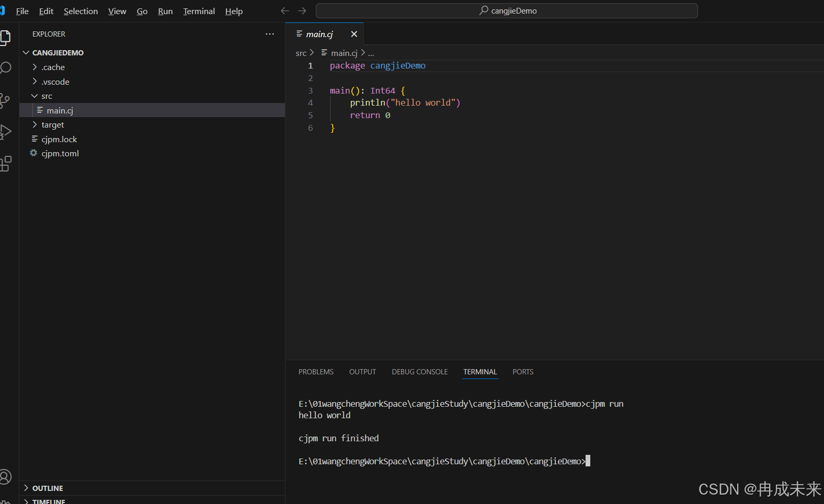The height and width of the screenshot is (504, 824).
Task: Click the terminal prompt at the cursor
Action: 588,461
